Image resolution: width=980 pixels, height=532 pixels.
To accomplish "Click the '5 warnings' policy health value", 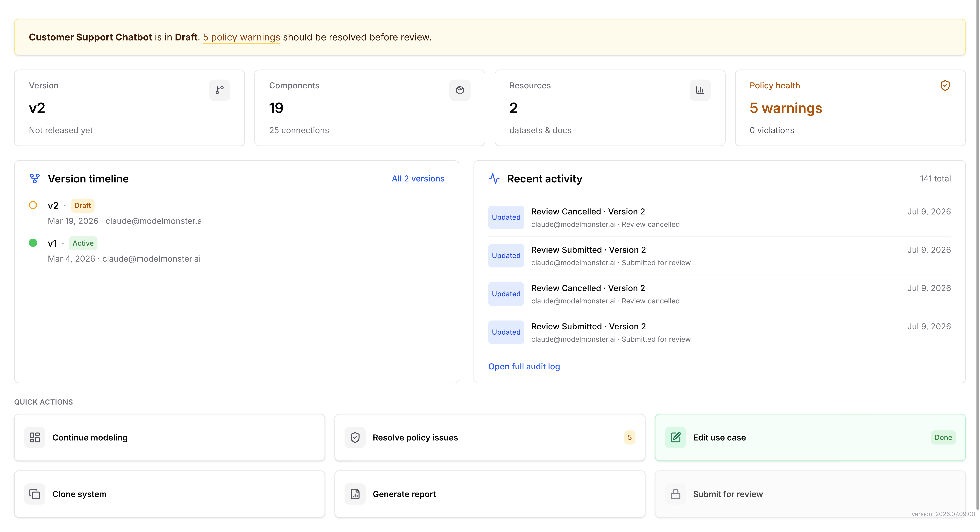I will pos(786,108).
